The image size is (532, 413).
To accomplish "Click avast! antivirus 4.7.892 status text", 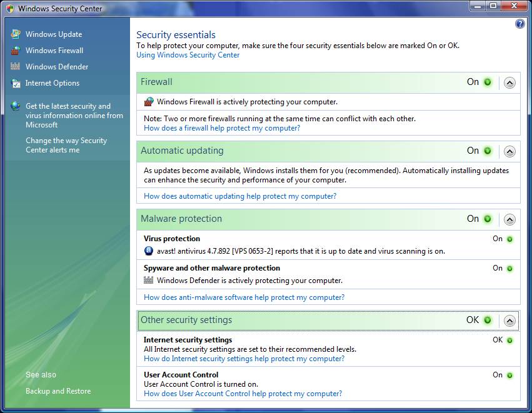I will tap(301, 251).
